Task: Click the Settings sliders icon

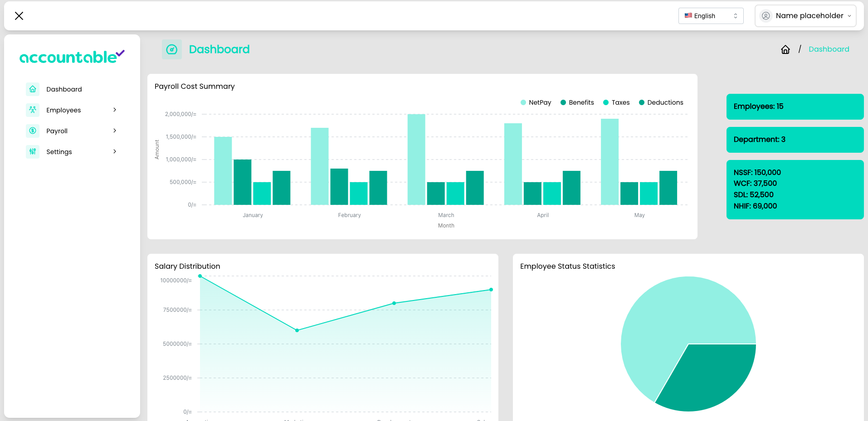Action: [33, 152]
